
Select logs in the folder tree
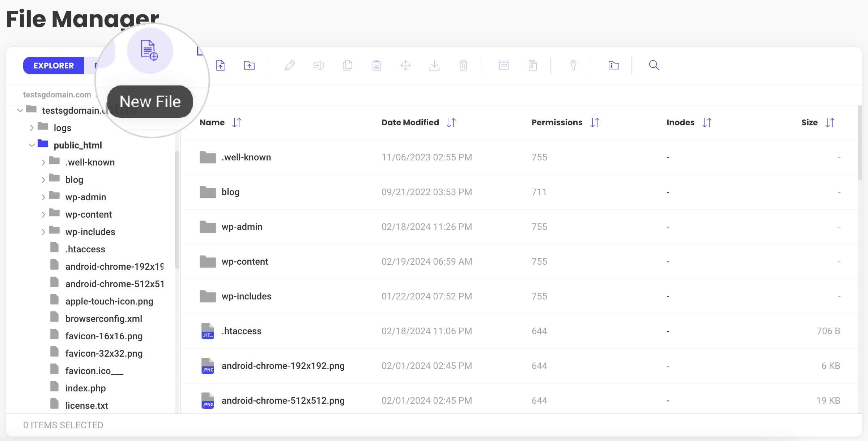pos(62,128)
